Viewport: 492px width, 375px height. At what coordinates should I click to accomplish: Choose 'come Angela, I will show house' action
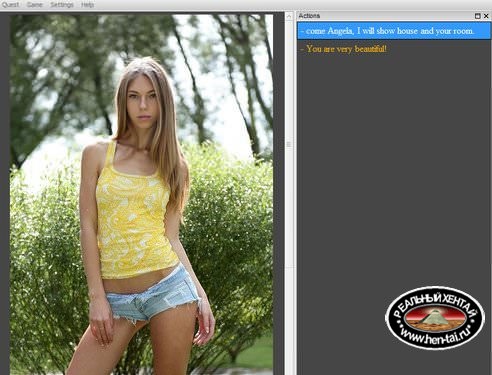(x=394, y=31)
